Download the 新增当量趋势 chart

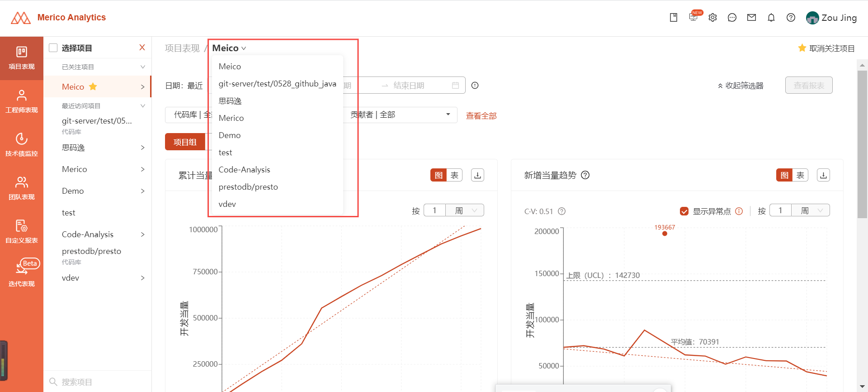tap(823, 175)
